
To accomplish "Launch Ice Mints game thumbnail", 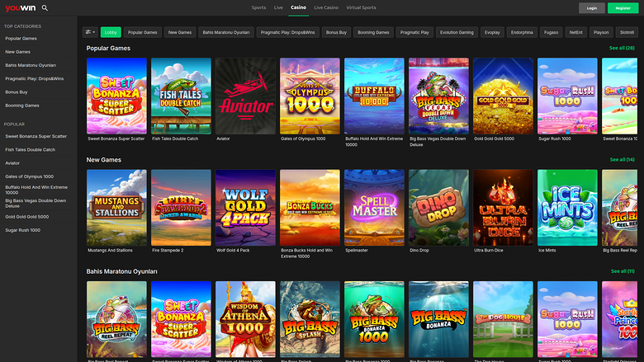I will [567, 208].
